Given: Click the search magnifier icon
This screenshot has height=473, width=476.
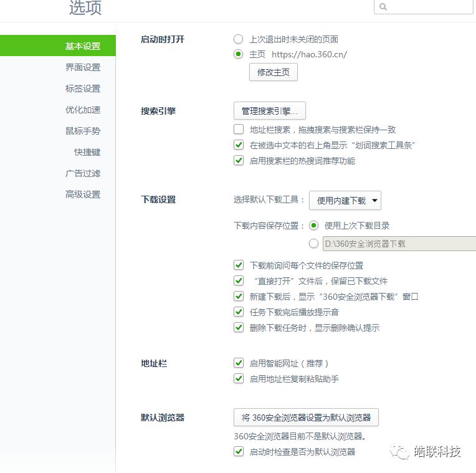Looking at the screenshot, I should (383, 6).
